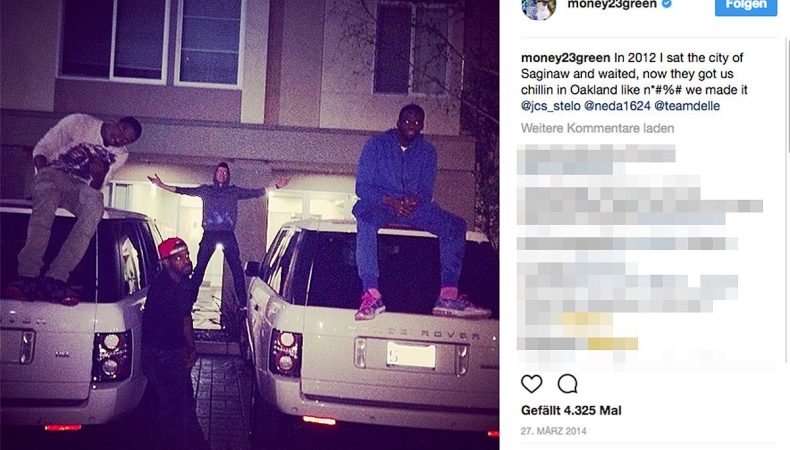790x450 pixels.
Task: View the Gefällt 4.325 Mal likes list
Action: click(x=571, y=410)
